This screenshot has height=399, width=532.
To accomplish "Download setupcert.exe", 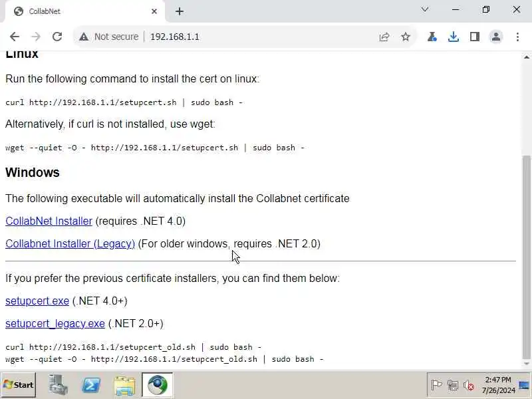I will pyautogui.click(x=37, y=301).
